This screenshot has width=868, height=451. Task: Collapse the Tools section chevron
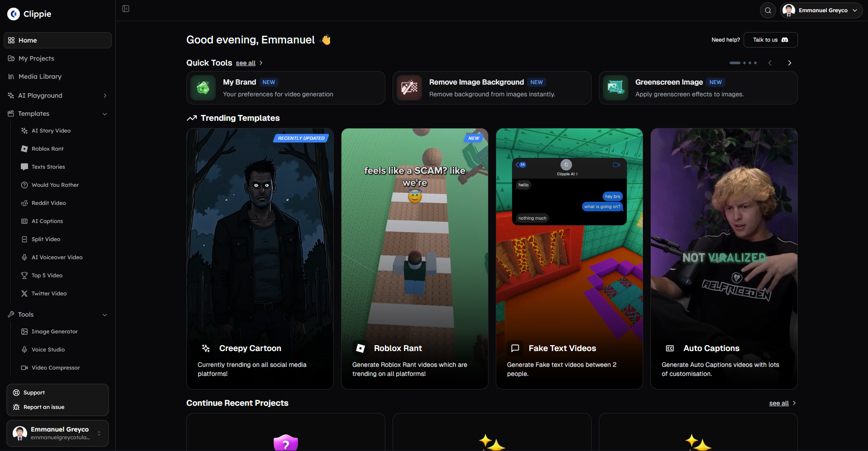coord(105,314)
